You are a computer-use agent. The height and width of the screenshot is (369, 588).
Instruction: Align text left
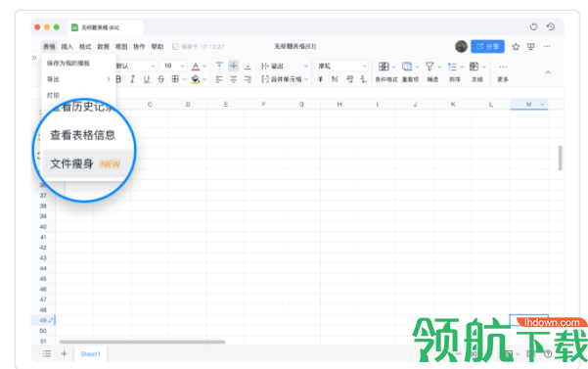tap(219, 79)
